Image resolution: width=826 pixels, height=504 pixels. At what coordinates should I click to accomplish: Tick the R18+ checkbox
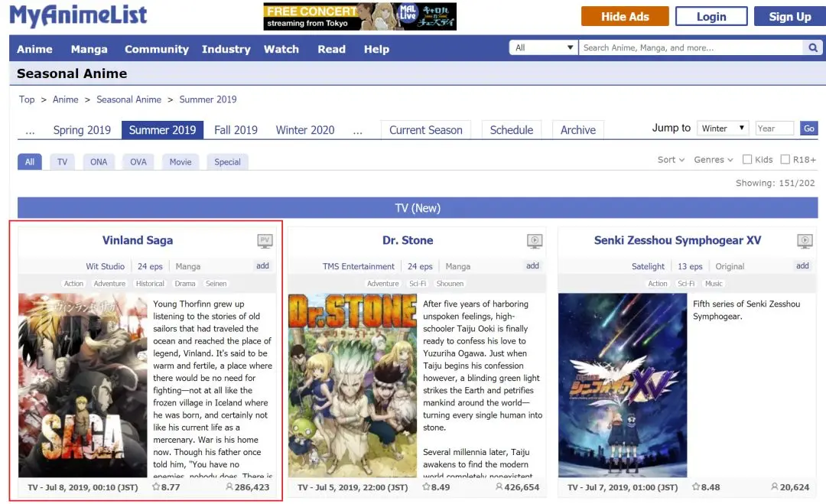pos(785,159)
